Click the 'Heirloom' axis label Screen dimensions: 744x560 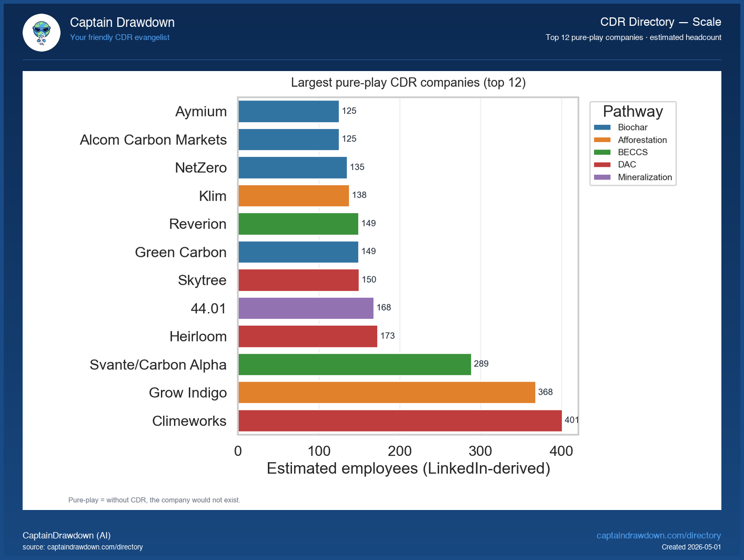pyautogui.click(x=198, y=336)
